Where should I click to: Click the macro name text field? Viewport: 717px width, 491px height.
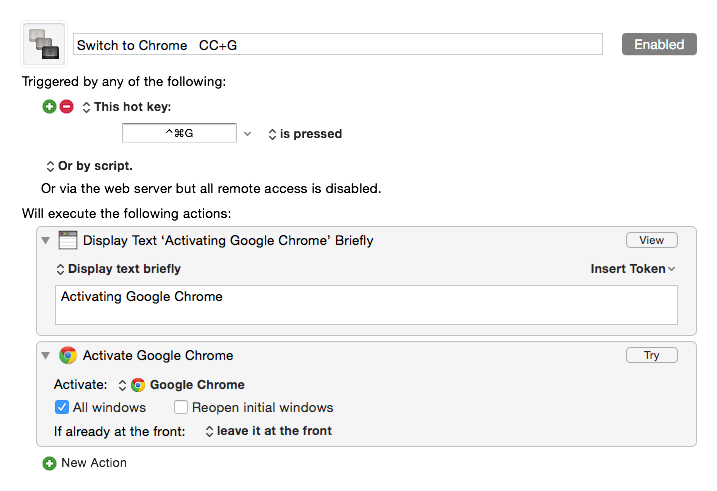338,44
